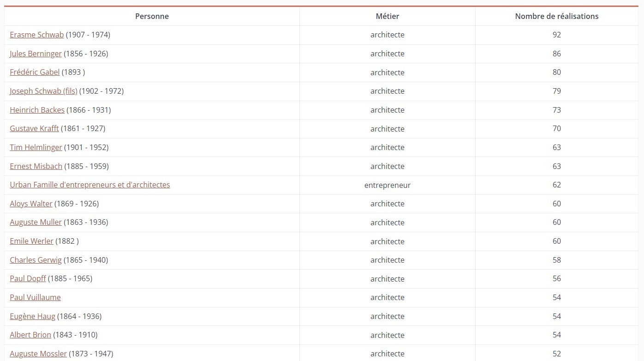The image size is (644, 361).
Task: Open the Gustave Krafft link
Action: click(x=34, y=128)
